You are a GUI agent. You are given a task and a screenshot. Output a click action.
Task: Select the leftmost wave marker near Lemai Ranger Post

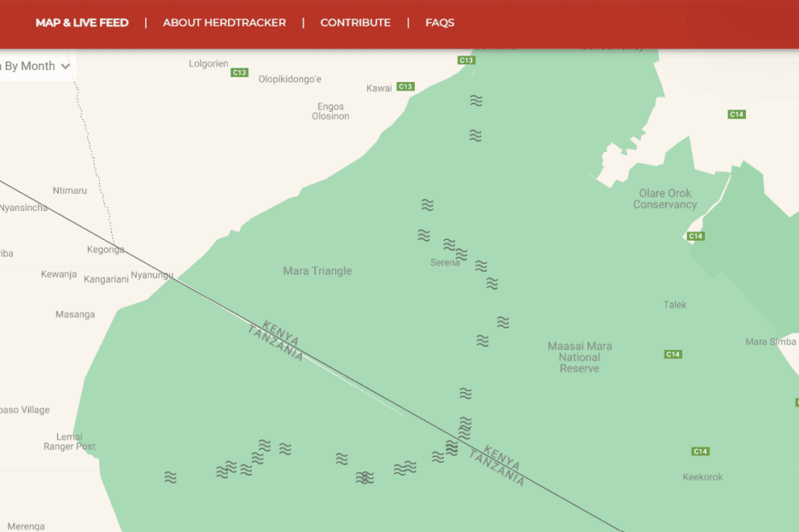coord(170,477)
